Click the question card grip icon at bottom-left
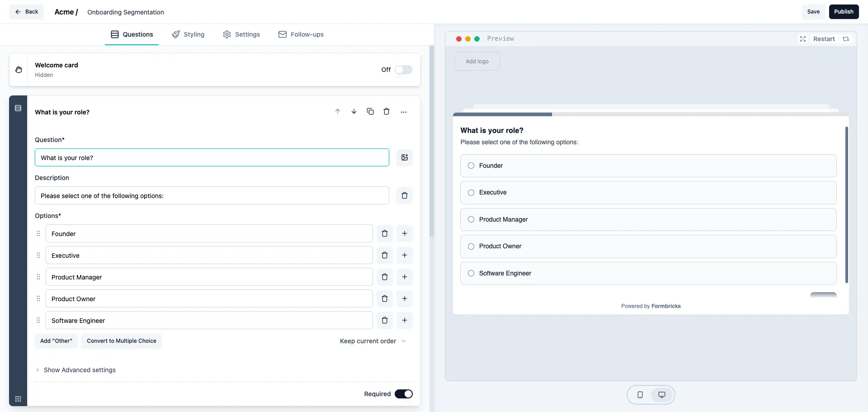The width and height of the screenshot is (868, 412). point(18,399)
